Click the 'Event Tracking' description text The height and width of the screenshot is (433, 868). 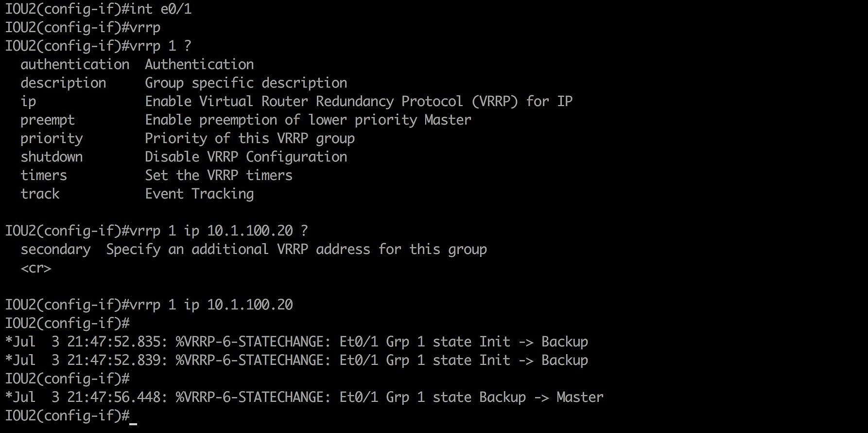pos(199,194)
